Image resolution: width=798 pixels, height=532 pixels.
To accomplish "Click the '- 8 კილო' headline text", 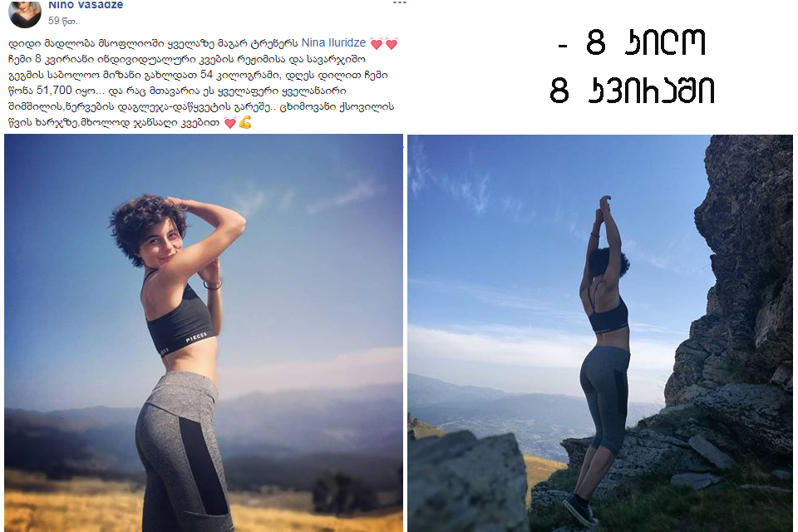I will (x=632, y=42).
